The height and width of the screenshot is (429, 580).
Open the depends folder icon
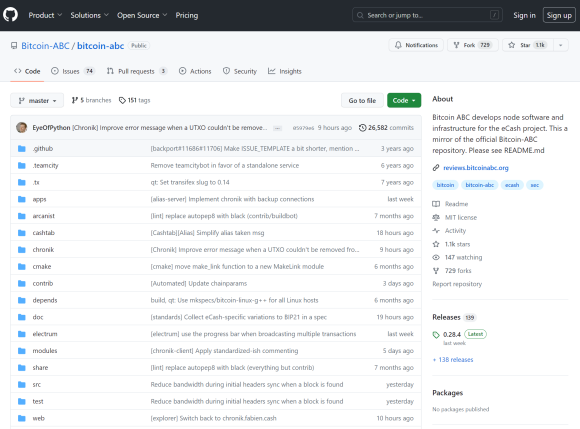(22, 300)
